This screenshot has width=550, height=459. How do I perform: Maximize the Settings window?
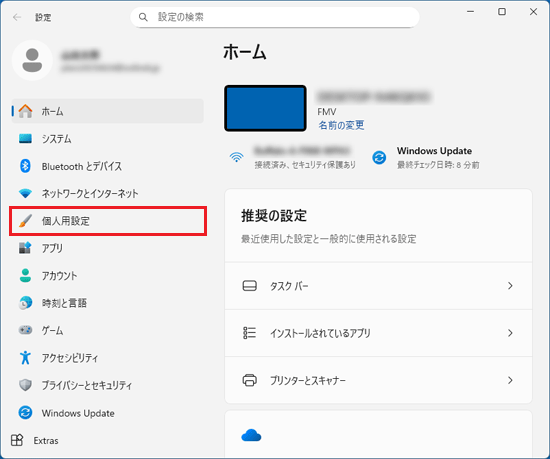502,12
